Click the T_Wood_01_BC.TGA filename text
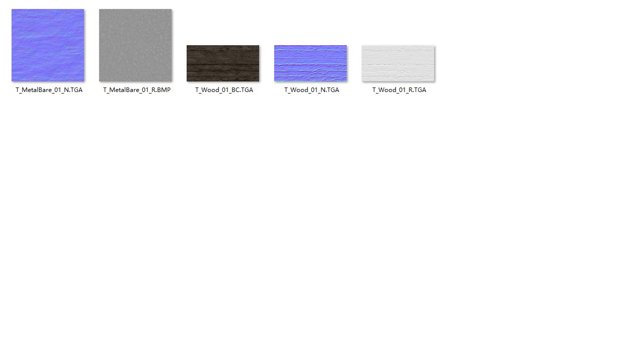Image resolution: width=644 pixels, height=362 pixels. [224, 90]
